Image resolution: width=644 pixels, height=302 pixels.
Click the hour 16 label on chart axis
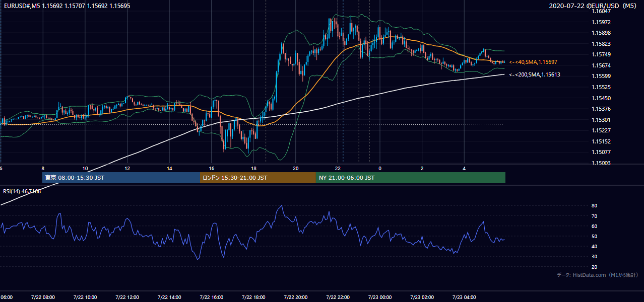click(212, 169)
